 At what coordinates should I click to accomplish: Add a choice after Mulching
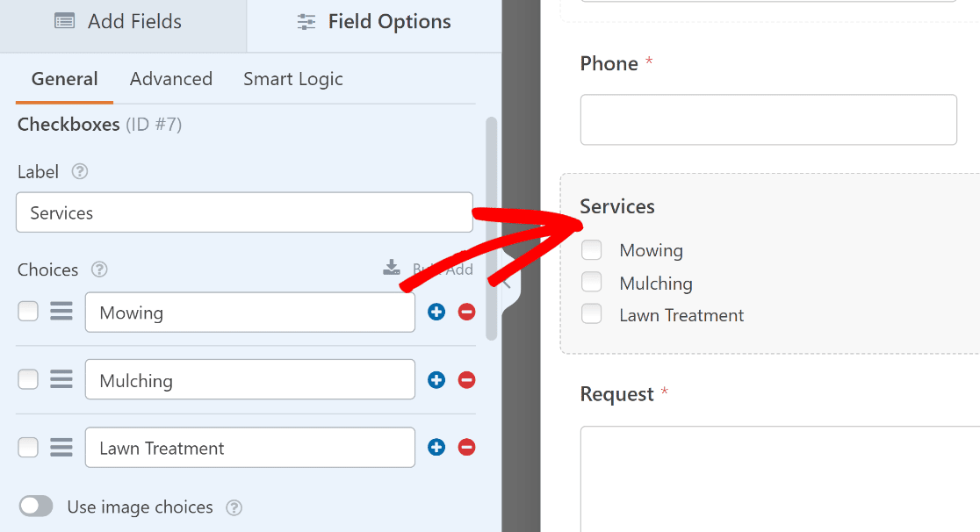pos(436,379)
